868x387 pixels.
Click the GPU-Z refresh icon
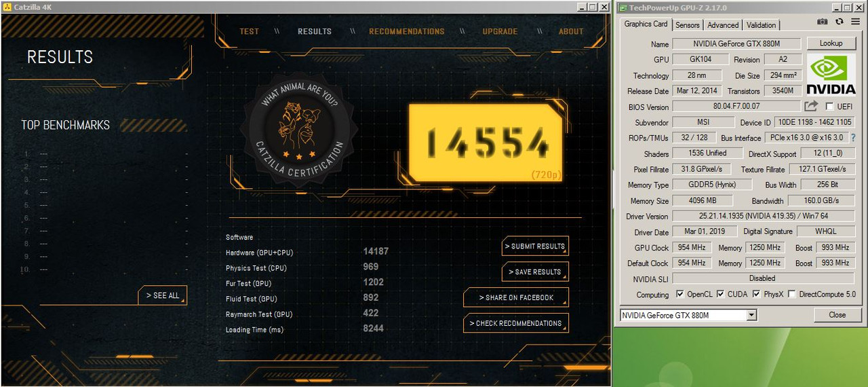point(839,22)
